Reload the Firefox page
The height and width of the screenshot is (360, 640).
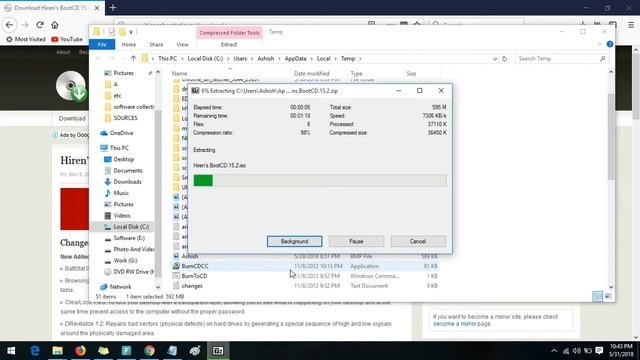40,25
